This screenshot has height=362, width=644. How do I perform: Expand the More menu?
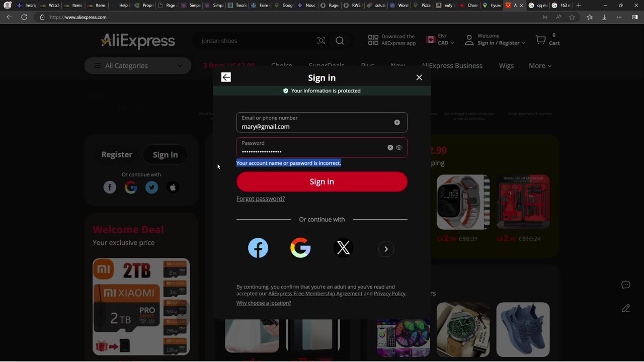[x=540, y=66]
